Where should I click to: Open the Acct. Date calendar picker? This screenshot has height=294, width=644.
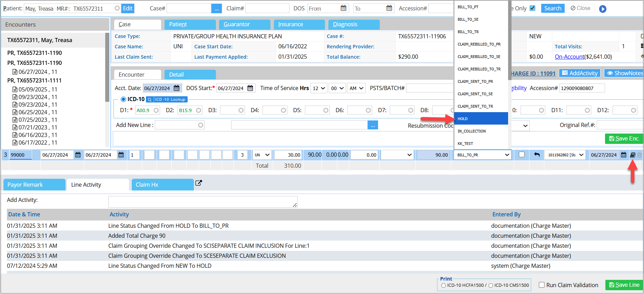click(x=177, y=88)
